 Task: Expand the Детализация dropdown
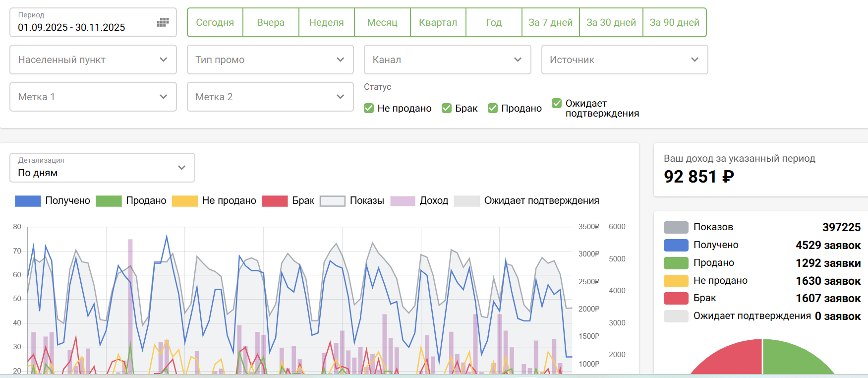[x=102, y=168]
